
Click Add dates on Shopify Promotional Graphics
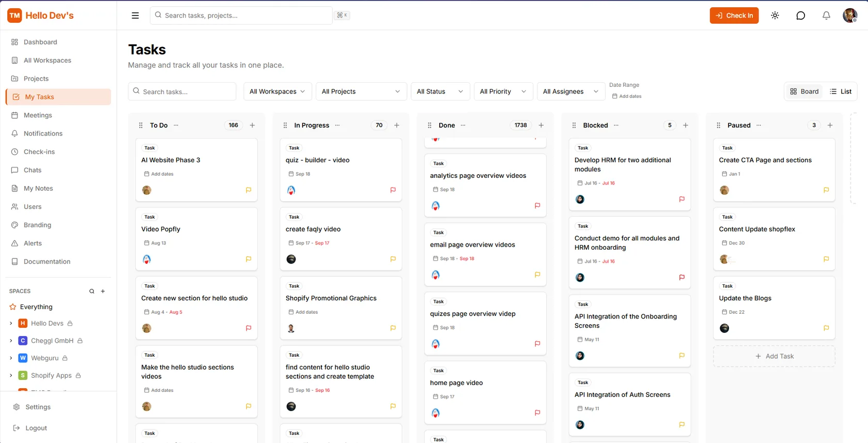click(303, 312)
